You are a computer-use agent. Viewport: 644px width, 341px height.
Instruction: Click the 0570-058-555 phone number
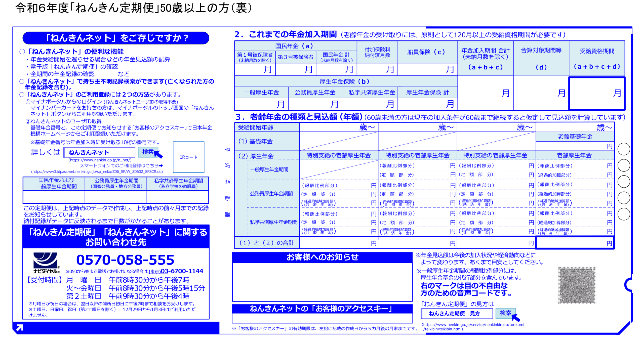(x=125, y=260)
